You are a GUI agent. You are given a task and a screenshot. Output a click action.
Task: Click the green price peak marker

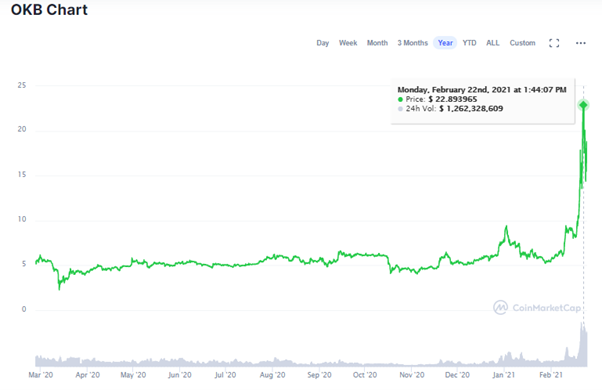tap(584, 105)
